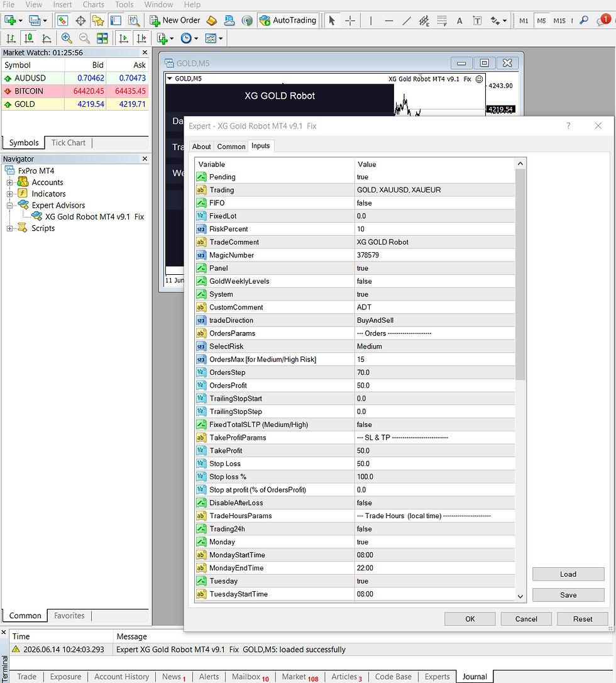The height and width of the screenshot is (683, 616).
Task: Toggle the Data Window crosshair-target icon
Action: point(80,21)
